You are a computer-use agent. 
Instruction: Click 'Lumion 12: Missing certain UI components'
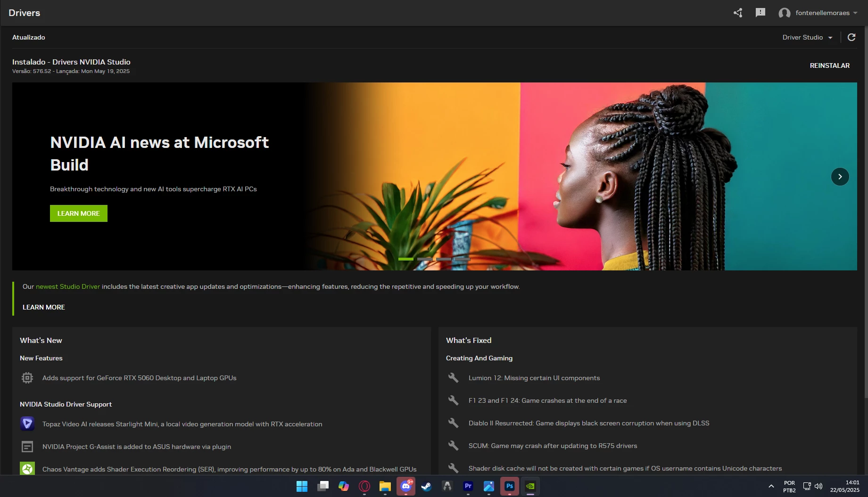534,378
